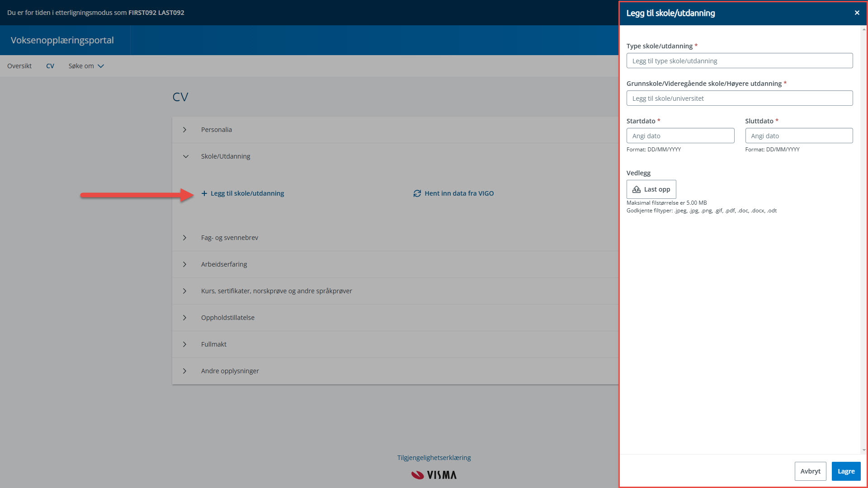Click the Type skole/utdanning input field
This screenshot has width=868, height=488.
tap(739, 61)
